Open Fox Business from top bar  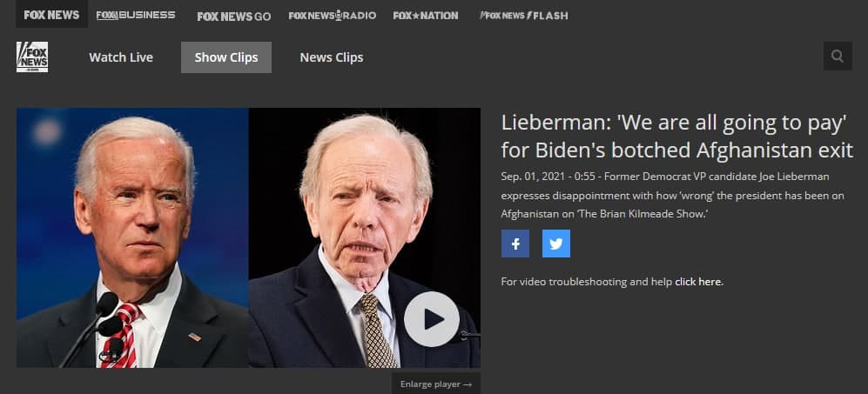coord(136,15)
